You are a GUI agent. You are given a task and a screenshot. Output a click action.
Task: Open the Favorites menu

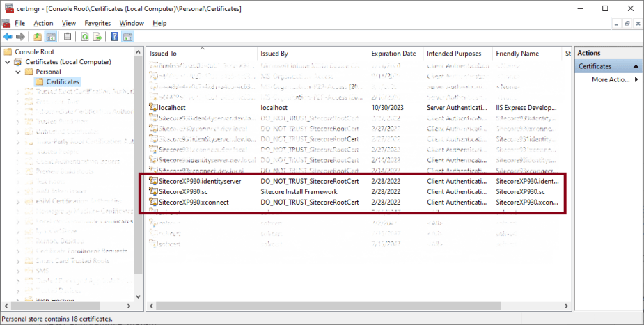click(x=97, y=24)
